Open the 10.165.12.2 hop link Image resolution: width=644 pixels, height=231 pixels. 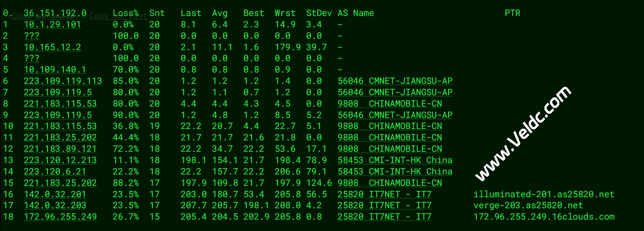coord(52,47)
